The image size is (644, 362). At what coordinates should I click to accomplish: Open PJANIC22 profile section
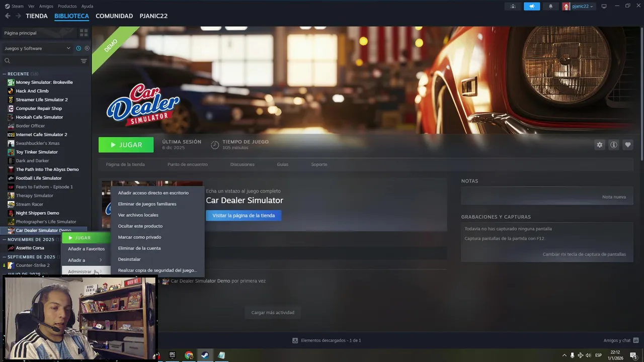click(x=153, y=16)
